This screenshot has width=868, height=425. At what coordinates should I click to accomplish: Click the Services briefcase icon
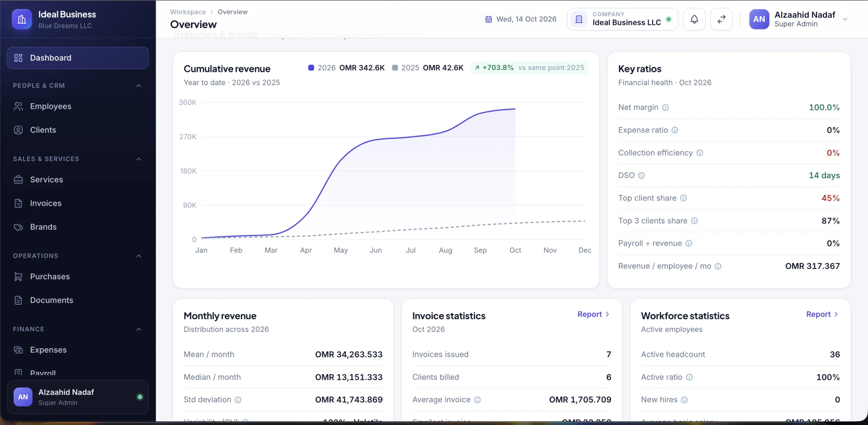click(x=19, y=180)
